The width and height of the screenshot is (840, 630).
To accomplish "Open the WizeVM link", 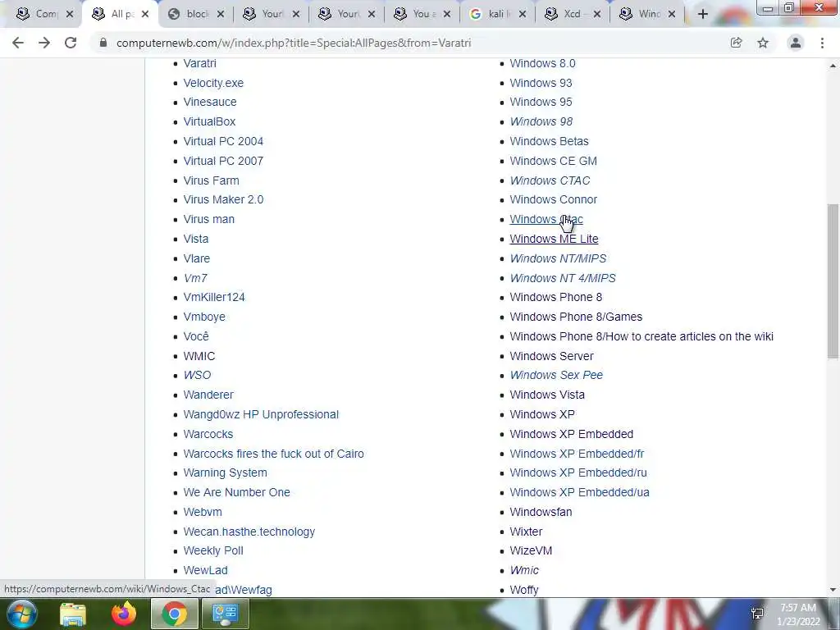I will tap(531, 550).
